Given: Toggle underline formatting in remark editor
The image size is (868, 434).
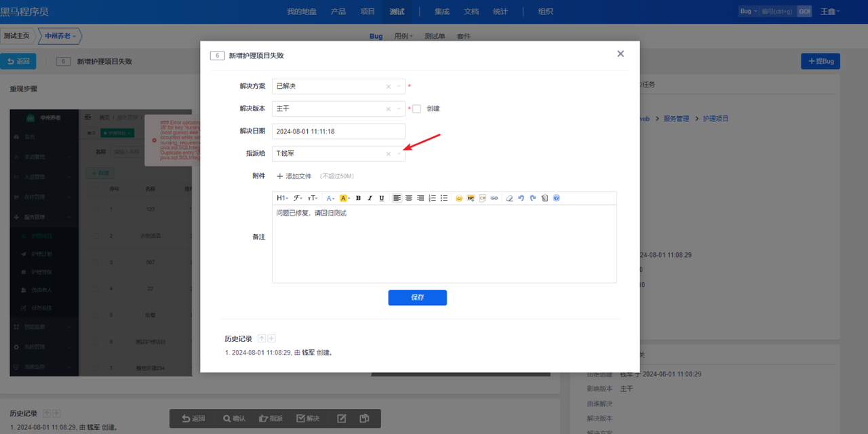Looking at the screenshot, I should [x=382, y=198].
